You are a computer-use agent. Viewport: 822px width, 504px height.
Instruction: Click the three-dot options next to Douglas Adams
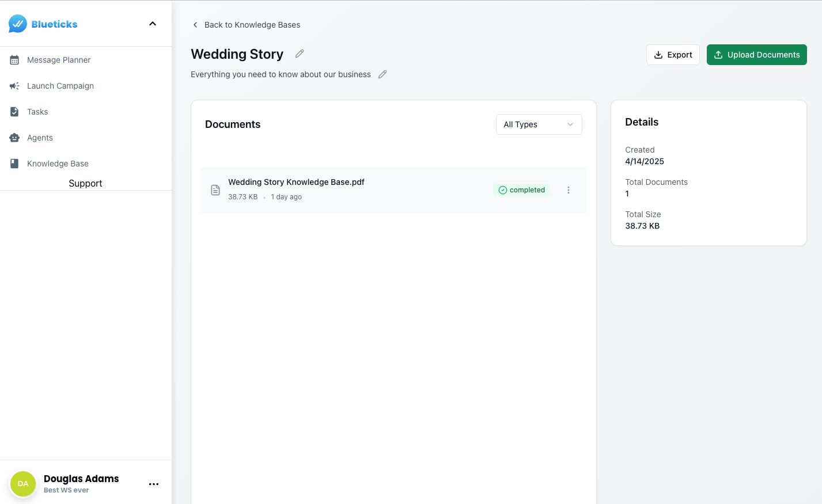(154, 484)
